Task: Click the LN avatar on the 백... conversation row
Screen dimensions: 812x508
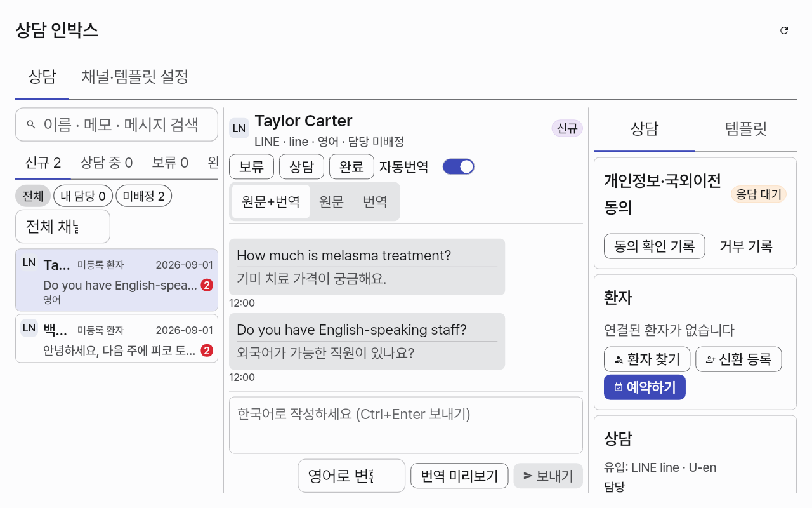Action: pyautogui.click(x=29, y=328)
